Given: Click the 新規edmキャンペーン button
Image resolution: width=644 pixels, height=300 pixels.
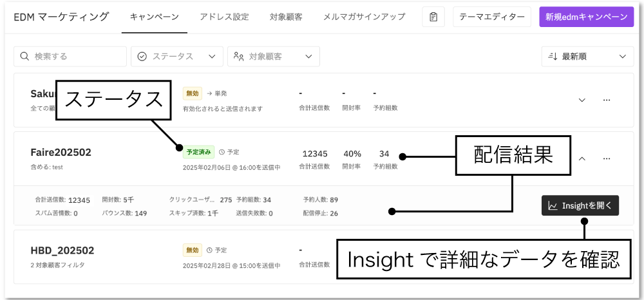Looking at the screenshot, I should [586, 17].
